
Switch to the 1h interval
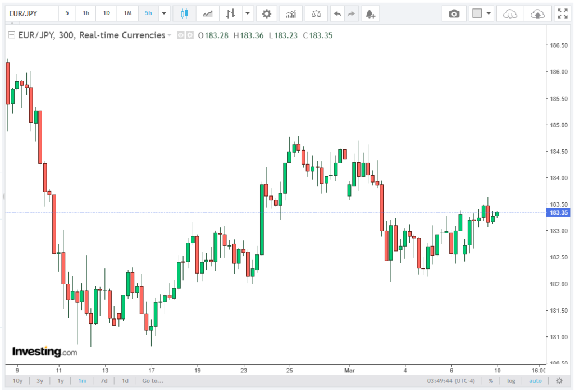[86, 13]
